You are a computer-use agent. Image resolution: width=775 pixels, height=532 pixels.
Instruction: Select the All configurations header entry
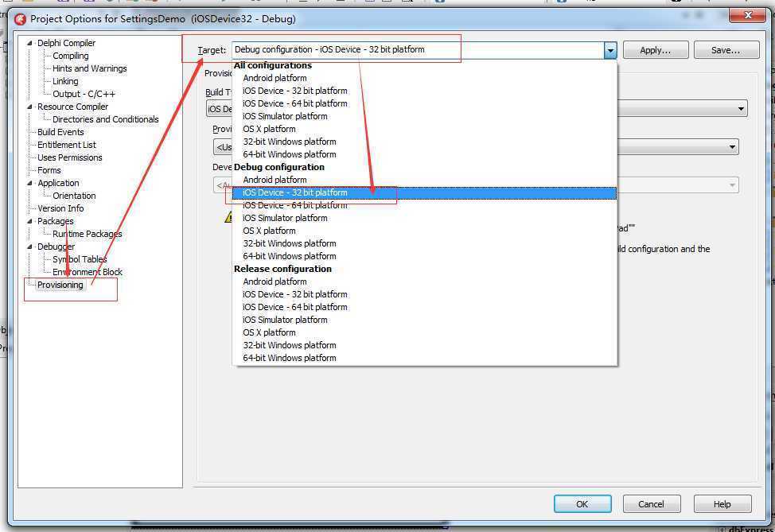[425, 66]
